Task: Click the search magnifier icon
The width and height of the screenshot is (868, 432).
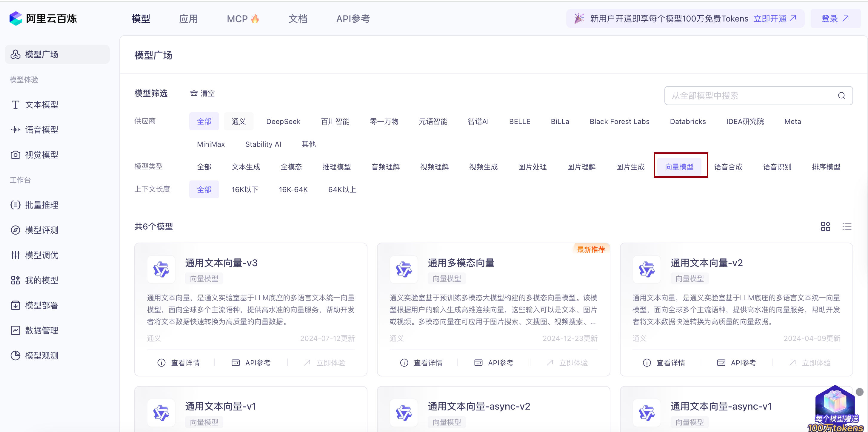Action: 841,96
